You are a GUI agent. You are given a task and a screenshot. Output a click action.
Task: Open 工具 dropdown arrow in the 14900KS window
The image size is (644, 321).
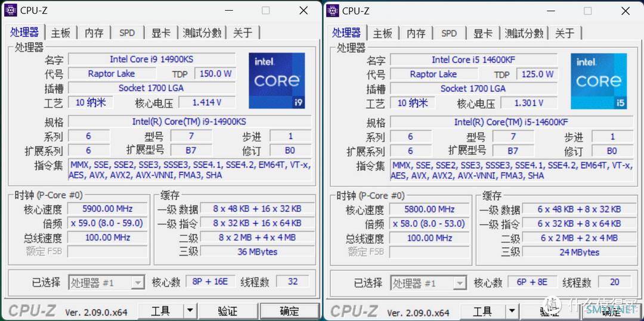[x=190, y=311]
